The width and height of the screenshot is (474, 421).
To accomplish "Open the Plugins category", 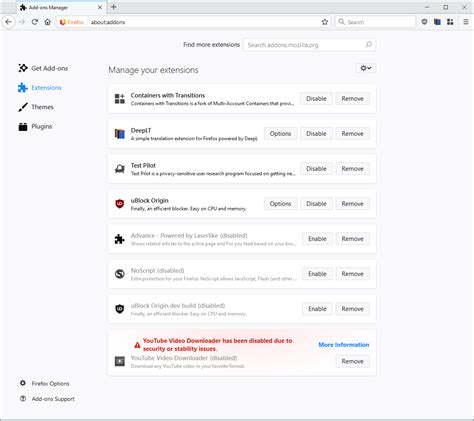I will pos(35,126).
